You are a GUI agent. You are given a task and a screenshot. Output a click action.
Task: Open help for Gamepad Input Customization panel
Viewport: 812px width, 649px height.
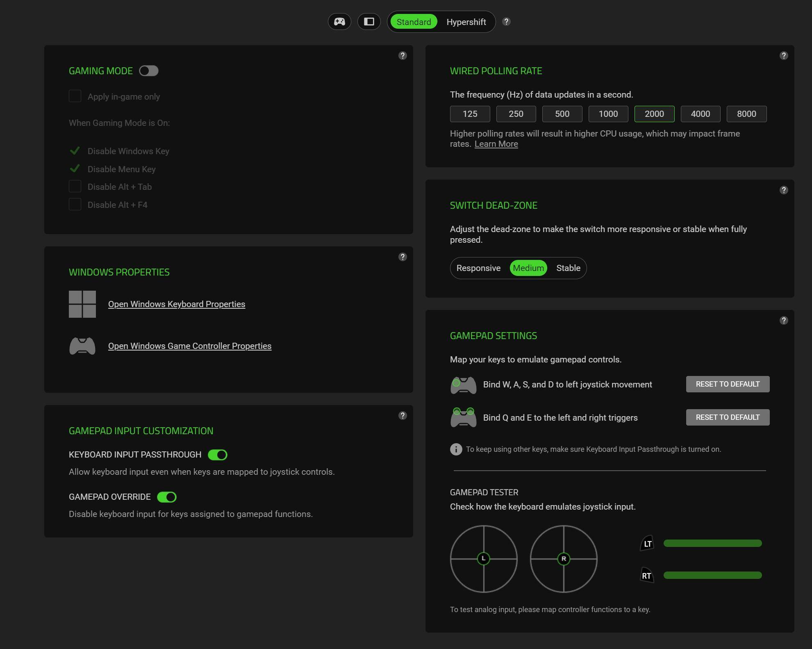point(403,416)
